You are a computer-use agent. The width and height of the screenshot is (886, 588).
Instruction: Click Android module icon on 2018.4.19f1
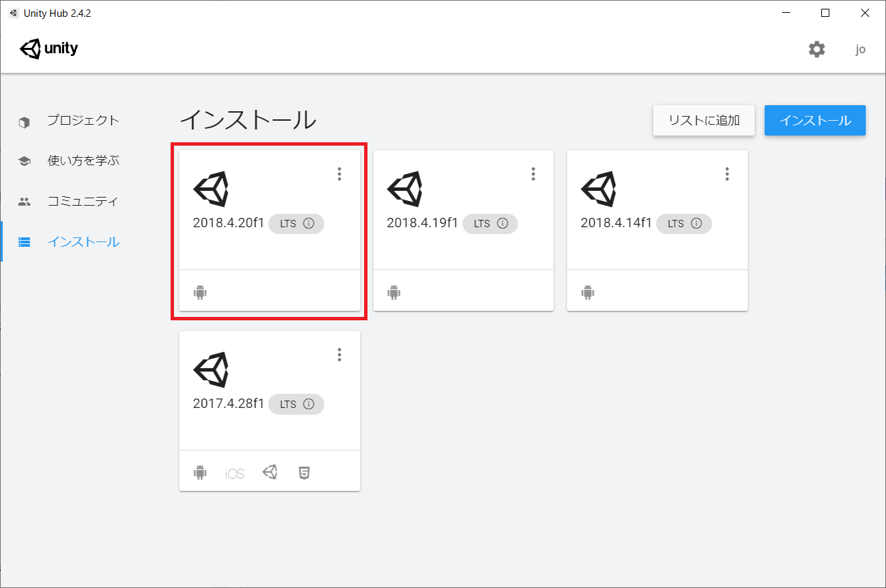click(x=394, y=292)
